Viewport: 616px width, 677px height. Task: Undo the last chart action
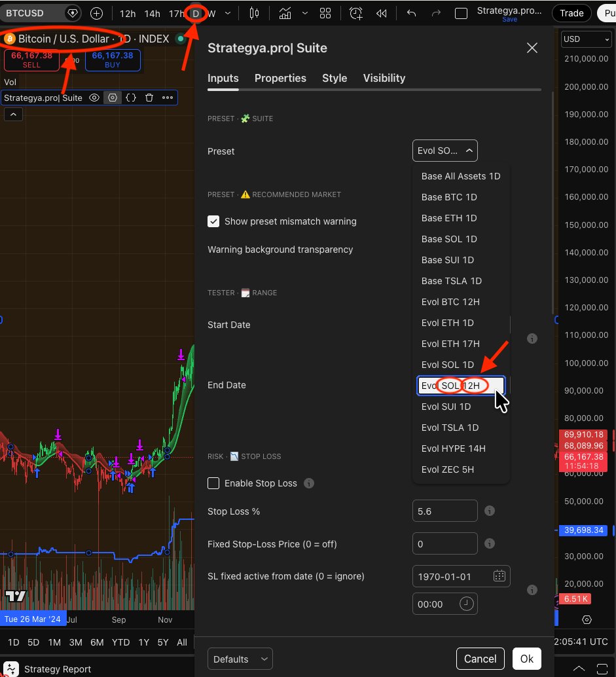pos(411,13)
